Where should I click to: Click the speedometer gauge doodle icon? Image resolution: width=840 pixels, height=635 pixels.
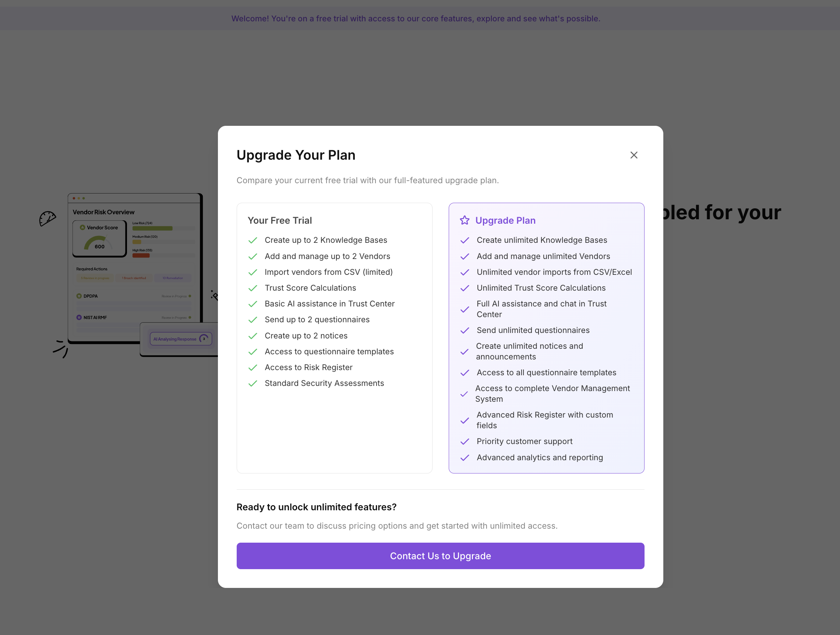pos(47,219)
